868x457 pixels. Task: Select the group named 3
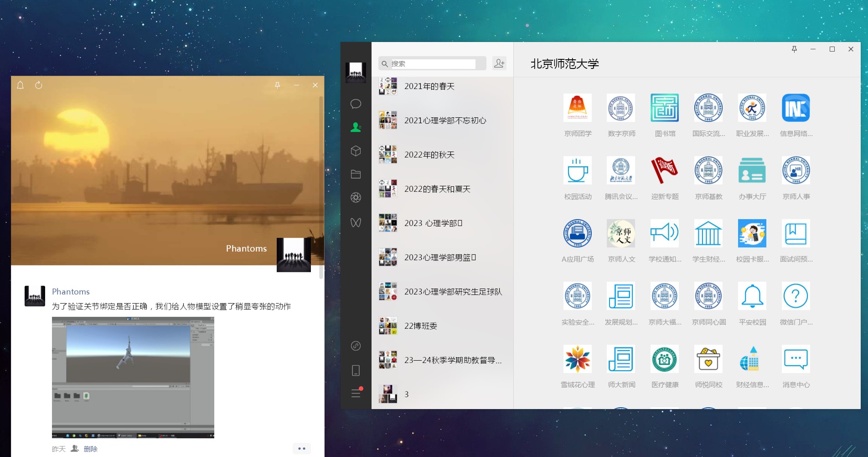tap(442, 394)
